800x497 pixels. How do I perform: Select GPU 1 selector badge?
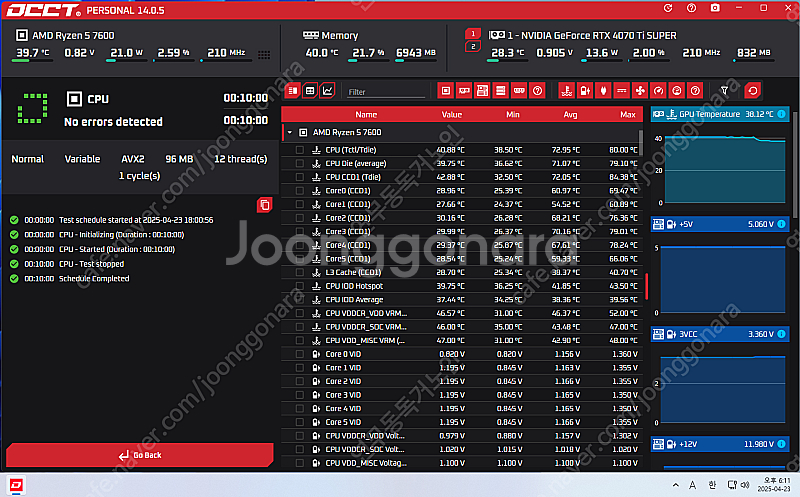point(473,34)
